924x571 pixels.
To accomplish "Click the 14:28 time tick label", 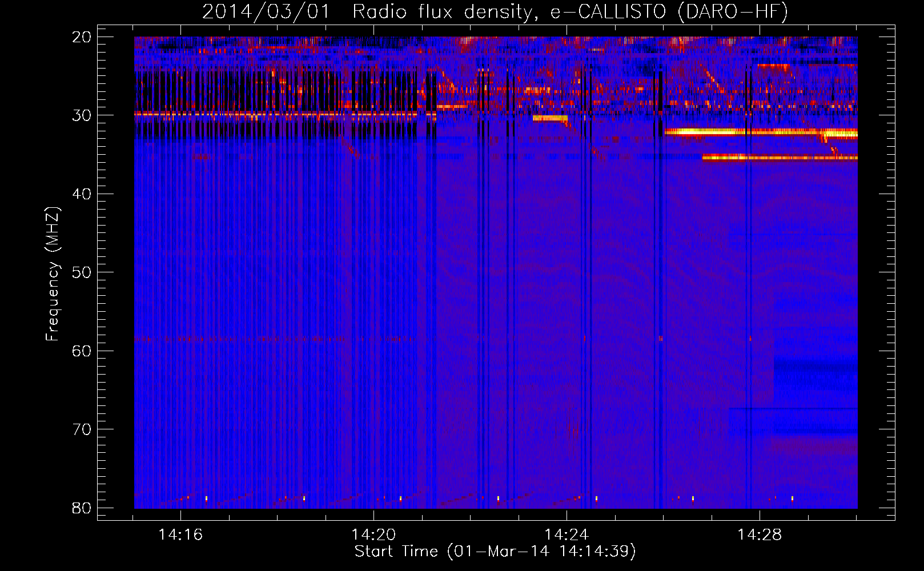I will 760,535.
